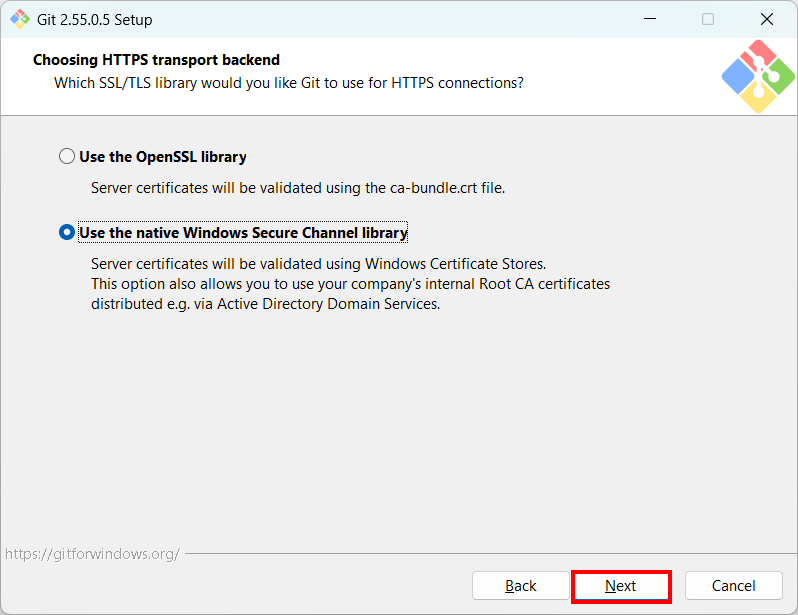Click the 'Use the native Windows Secure Channel library' label
The height and width of the screenshot is (615, 798).
tap(243, 233)
